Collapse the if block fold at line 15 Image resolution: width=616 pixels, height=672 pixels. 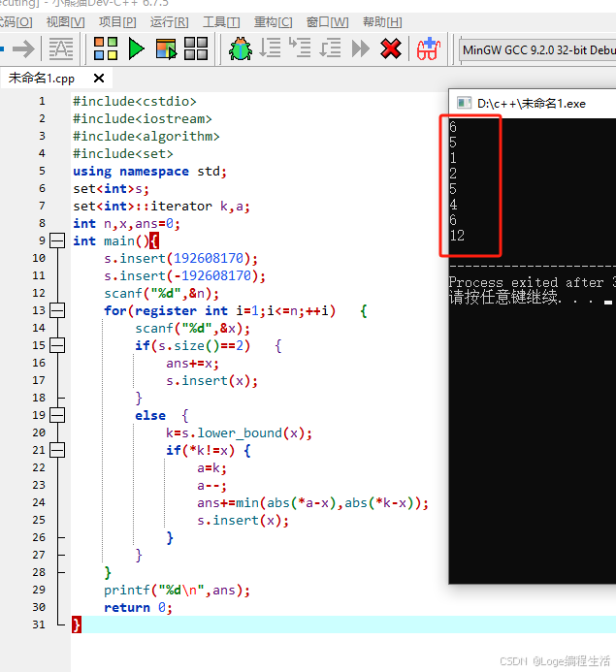(57, 345)
